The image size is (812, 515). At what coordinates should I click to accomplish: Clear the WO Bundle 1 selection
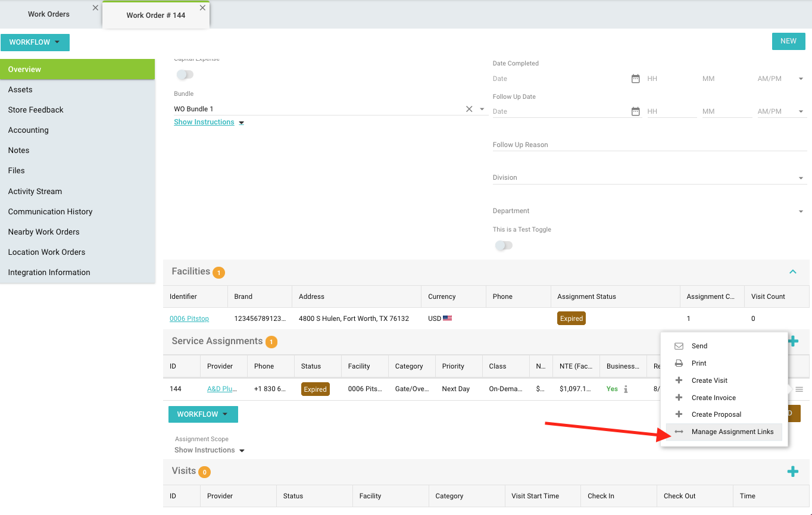(469, 109)
